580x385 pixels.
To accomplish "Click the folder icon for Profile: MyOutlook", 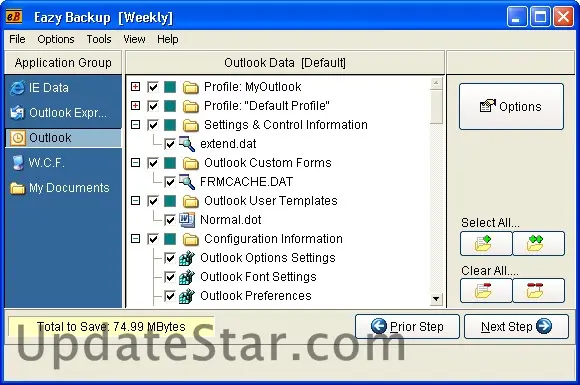I will [x=190, y=87].
